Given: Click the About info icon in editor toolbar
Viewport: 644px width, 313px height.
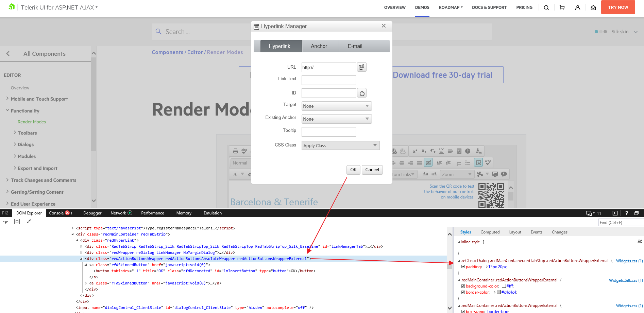Looking at the screenshot, I should coord(504,174).
